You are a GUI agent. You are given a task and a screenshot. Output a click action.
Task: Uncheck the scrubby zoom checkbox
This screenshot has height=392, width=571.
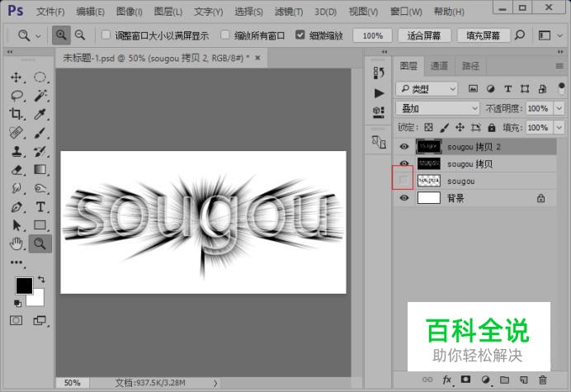(300, 35)
